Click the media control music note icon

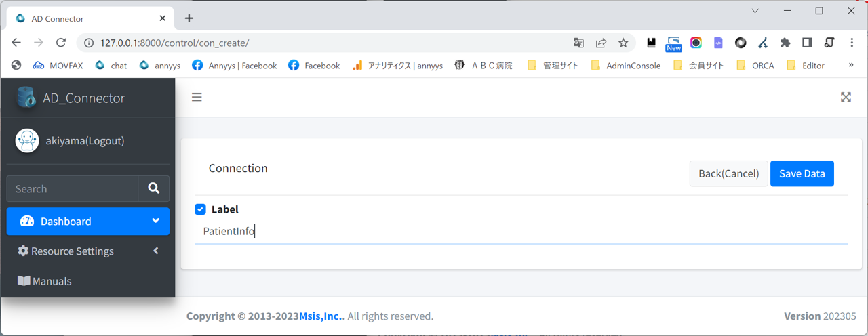coord(829,43)
